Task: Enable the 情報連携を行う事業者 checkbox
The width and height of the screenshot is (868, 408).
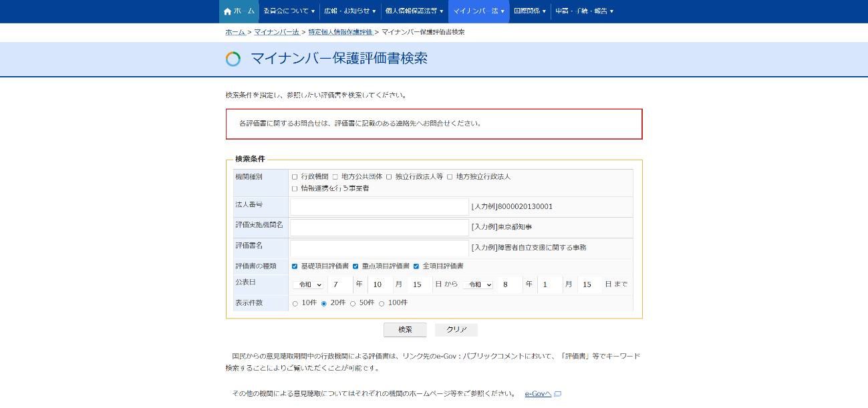Action: [x=294, y=188]
